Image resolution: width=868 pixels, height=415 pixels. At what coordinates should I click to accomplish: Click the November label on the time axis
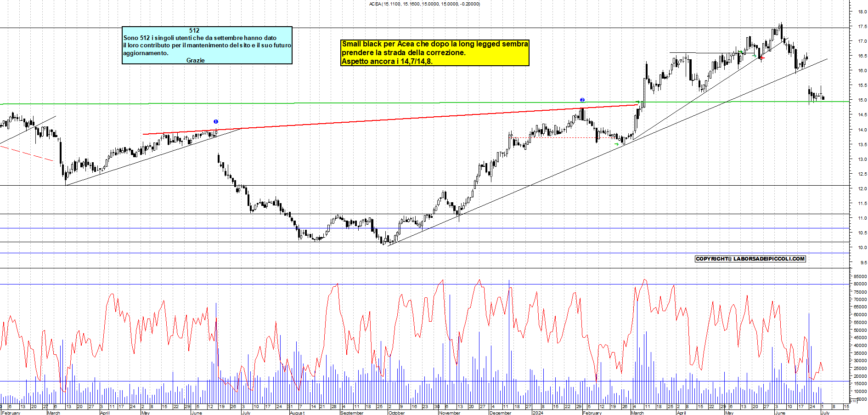450,413
